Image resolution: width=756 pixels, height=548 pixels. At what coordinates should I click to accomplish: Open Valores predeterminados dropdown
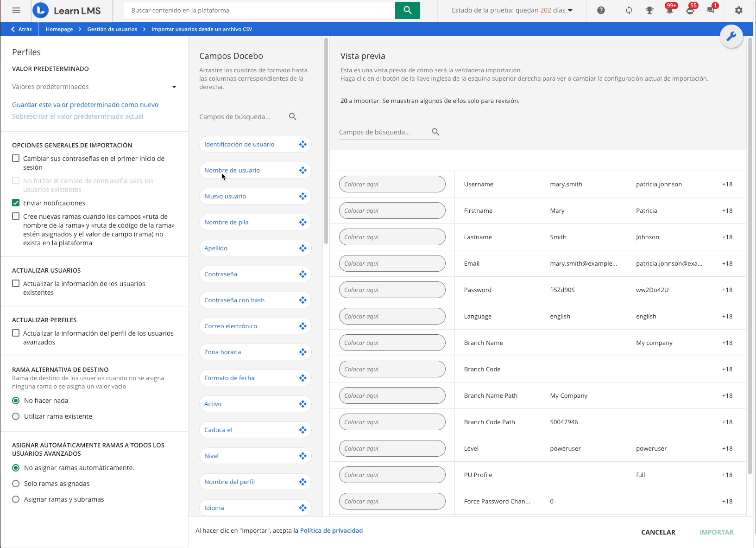click(x=94, y=87)
